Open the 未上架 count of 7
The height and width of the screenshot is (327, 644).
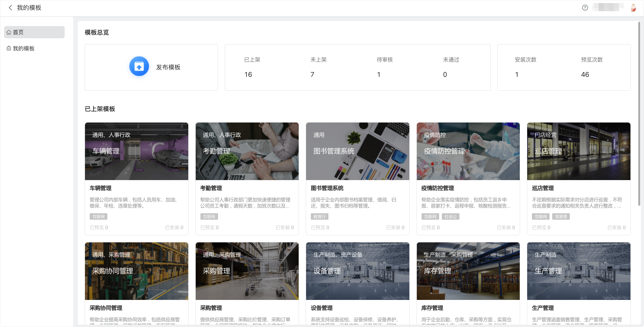(312, 74)
